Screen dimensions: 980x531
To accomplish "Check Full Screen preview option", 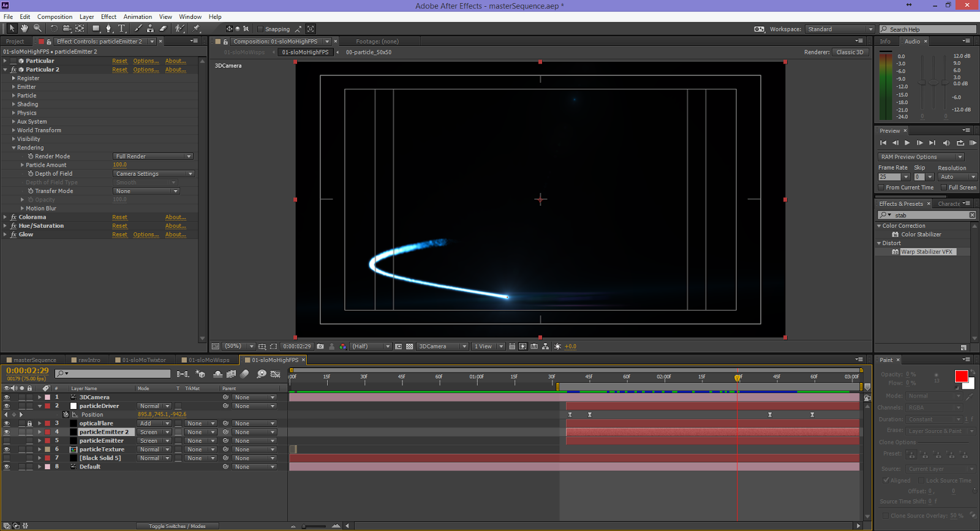I will pyautogui.click(x=944, y=187).
